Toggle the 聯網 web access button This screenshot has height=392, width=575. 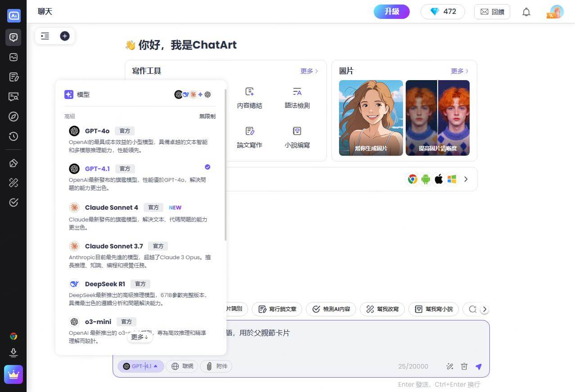[182, 366]
